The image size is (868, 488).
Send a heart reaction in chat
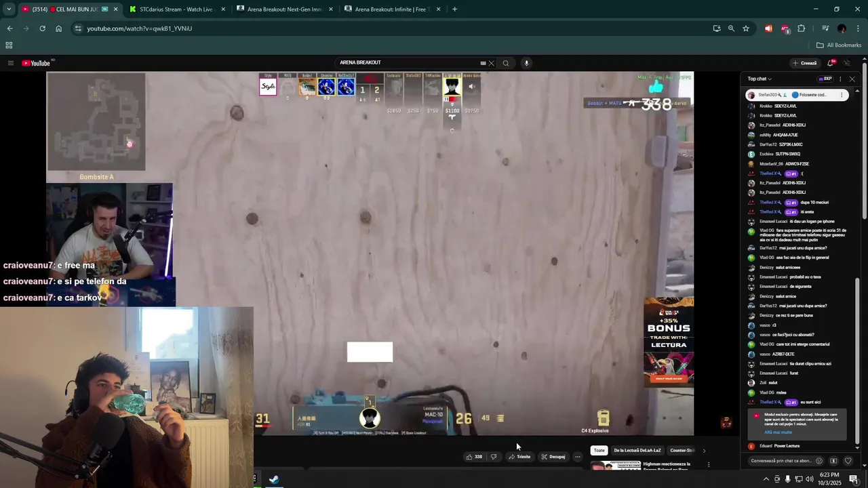(848, 461)
